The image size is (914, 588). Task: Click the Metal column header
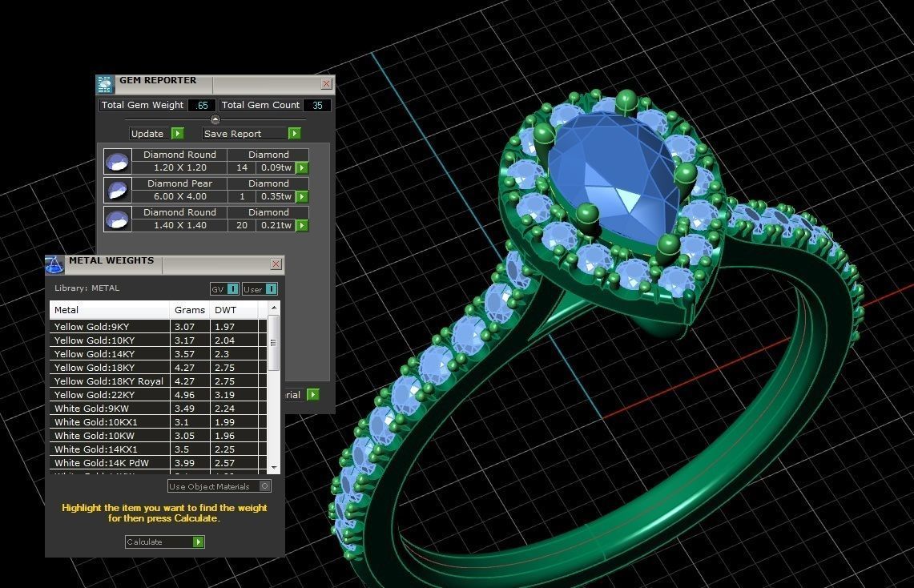[110, 310]
